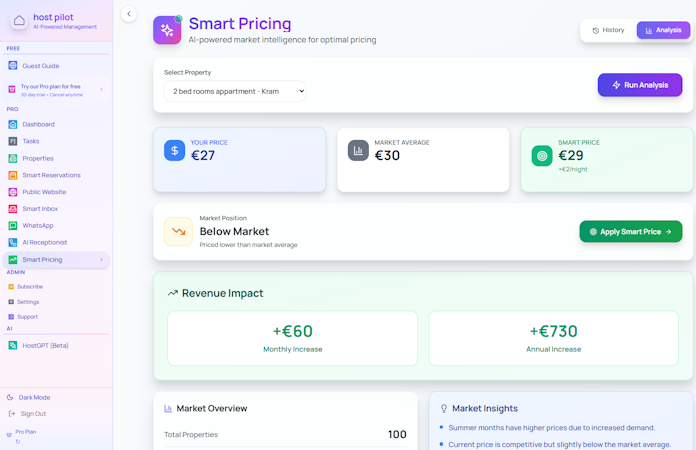Image resolution: width=696 pixels, height=450 pixels.
Task: Open the Dashboard icon in sidebar
Action: pos(13,124)
